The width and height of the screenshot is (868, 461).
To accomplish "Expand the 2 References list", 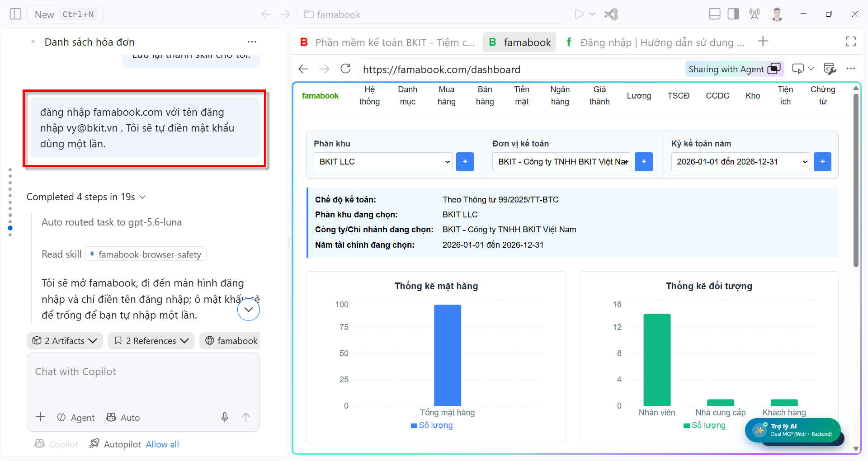I will pyautogui.click(x=151, y=341).
